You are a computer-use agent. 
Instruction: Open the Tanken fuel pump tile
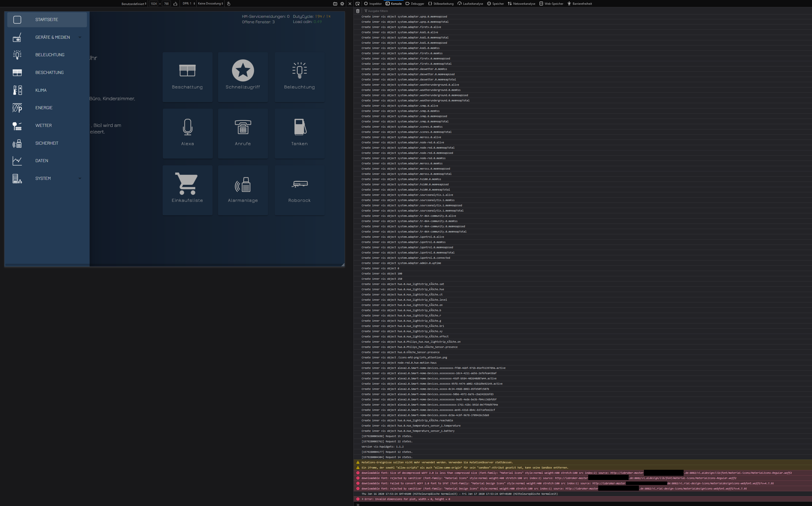pyautogui.click(x=299, y=133)
